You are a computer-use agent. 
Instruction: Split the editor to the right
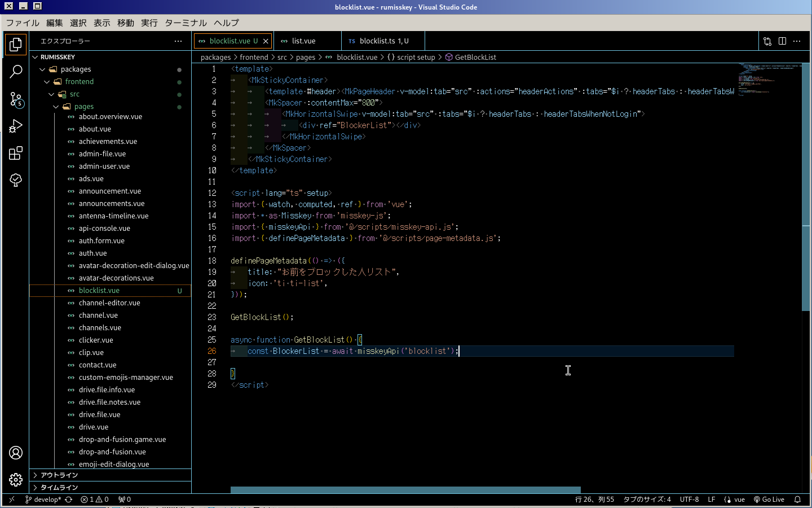pyautogui.click(x=782, y=41)
